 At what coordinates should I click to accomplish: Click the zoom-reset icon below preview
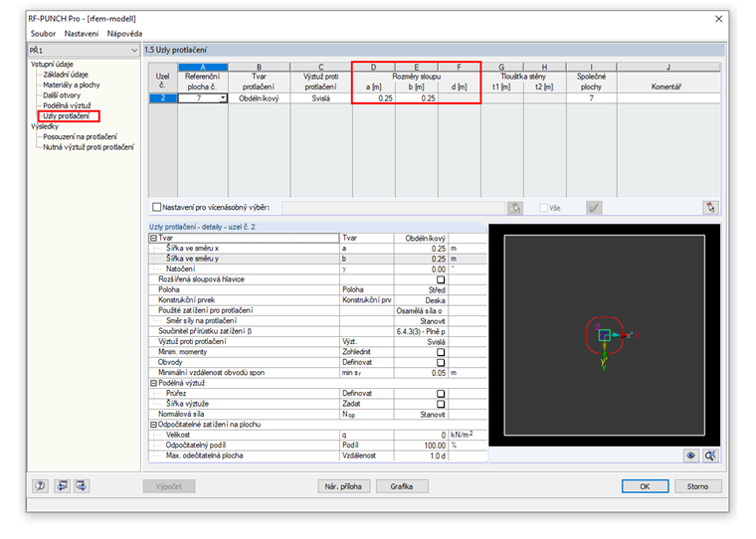(709, 455)
